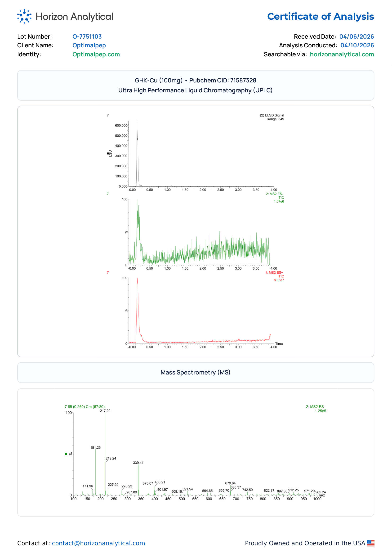Click the ELSD Signal Range: 649 label
Image resolution: width=392 pixels, height=554 pixels.
pyautogui.click(x=272, y=117)
